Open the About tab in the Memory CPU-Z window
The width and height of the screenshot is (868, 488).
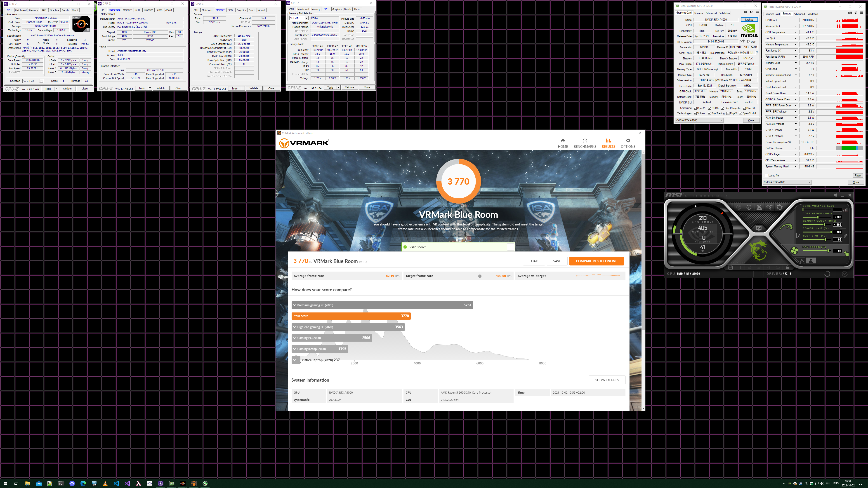[262, 10]
